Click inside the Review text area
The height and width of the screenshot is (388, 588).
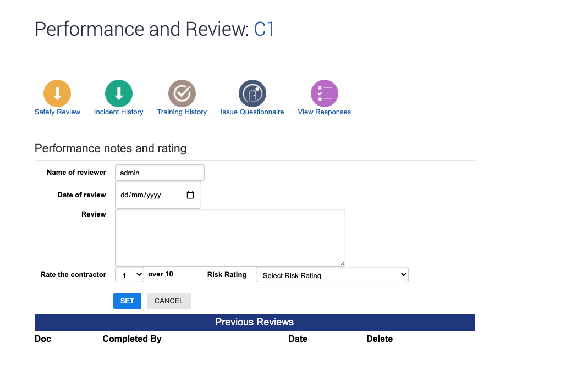pyautogui.click(x=230, y=237)
